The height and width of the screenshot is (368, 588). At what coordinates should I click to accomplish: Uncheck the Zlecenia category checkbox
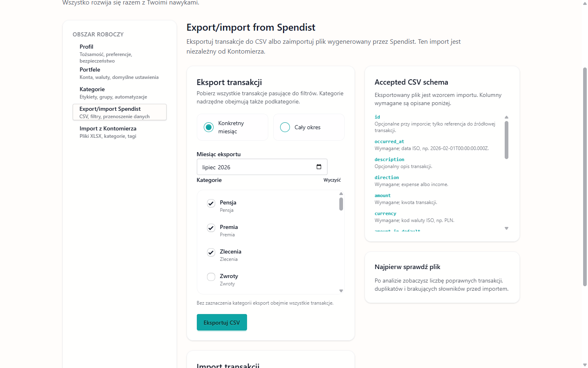point(211,252)
